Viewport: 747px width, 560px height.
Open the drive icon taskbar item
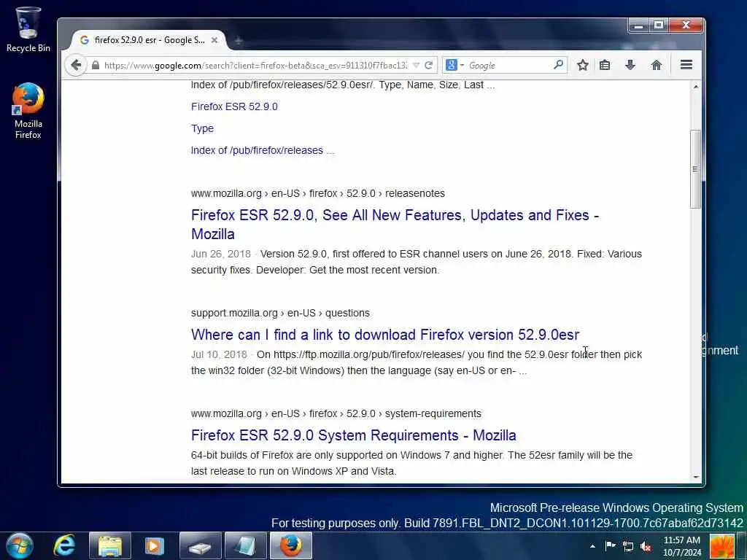[200, 545]
